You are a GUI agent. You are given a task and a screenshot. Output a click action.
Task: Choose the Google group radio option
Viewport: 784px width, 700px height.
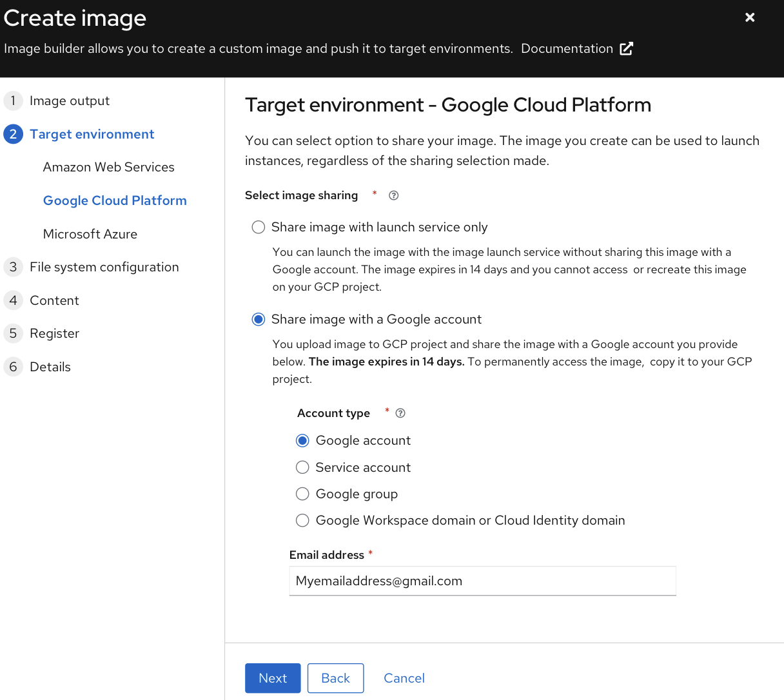pyautogui.click(x=302, y=494)
